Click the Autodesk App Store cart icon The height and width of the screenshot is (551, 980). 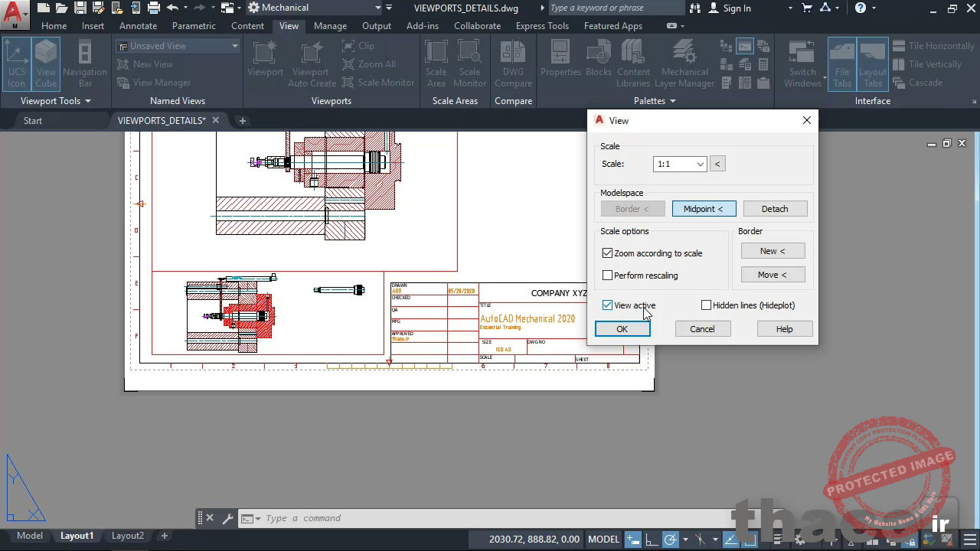tap(807, 8)
